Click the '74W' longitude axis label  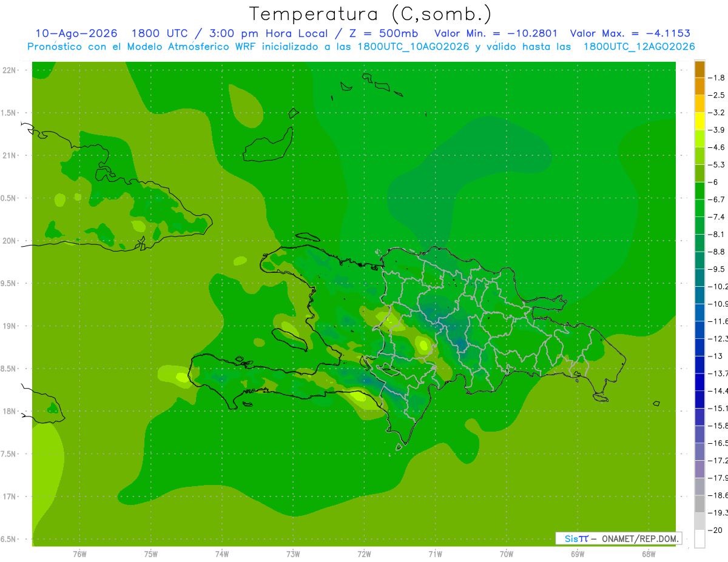coord(222,554)
